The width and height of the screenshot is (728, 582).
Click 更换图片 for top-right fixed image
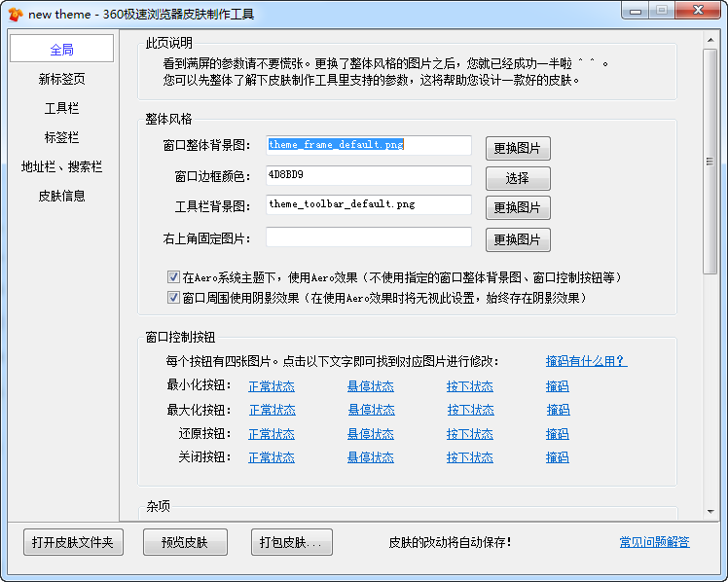(518, 240)
